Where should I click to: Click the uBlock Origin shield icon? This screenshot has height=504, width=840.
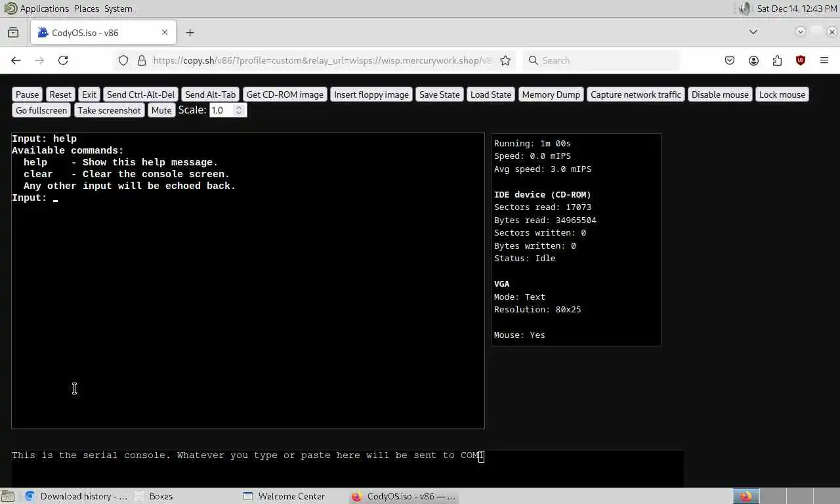pos(801,60)
